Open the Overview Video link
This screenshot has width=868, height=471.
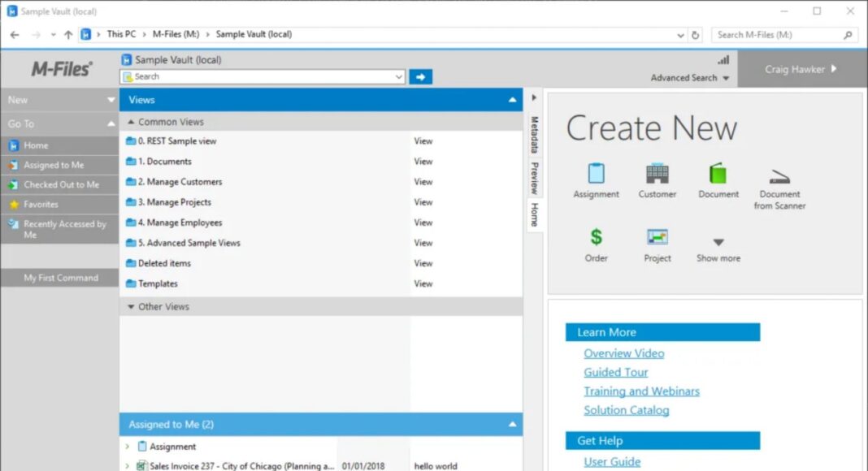pyautogui.click(x=623, y=354)
